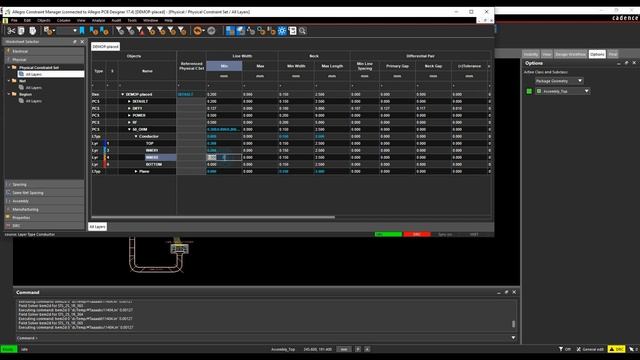
Task: Open the Tools menu
Action: tap(132, 20)
